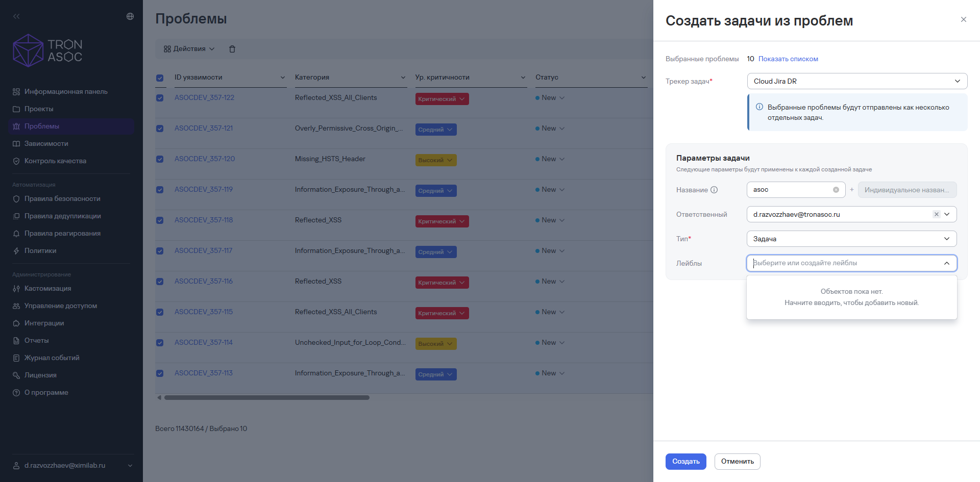Uncheck row ASOCDEV_357-122

160,98
